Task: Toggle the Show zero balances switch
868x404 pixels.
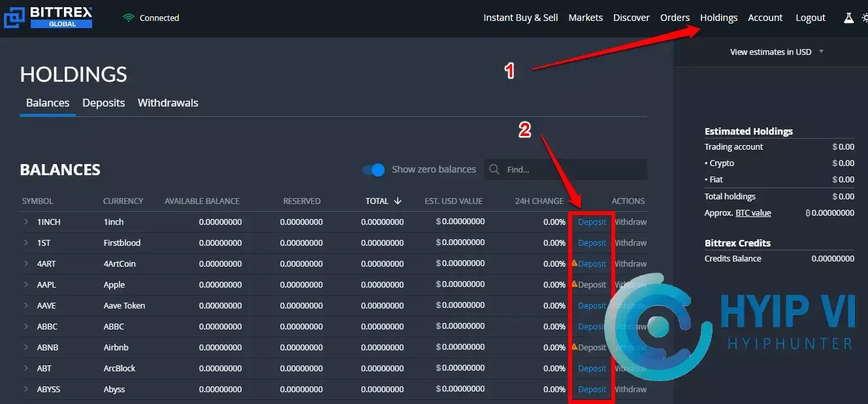Action: point(374,170)
